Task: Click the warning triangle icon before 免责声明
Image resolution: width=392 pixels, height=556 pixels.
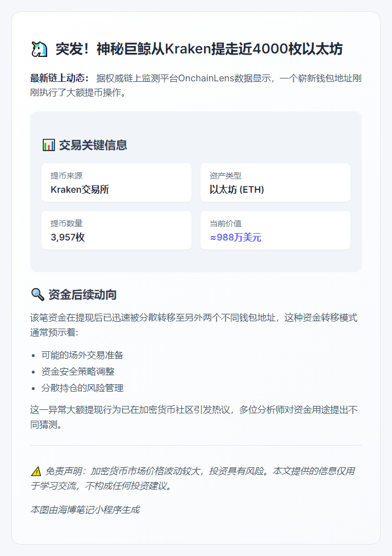Action: [36, 471]
